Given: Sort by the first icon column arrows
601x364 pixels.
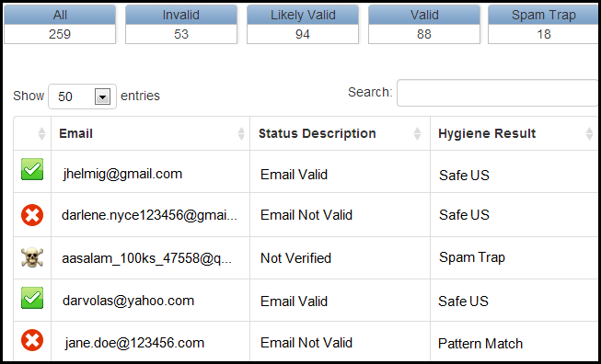Looking at the screenshot, I should (41, 133).
